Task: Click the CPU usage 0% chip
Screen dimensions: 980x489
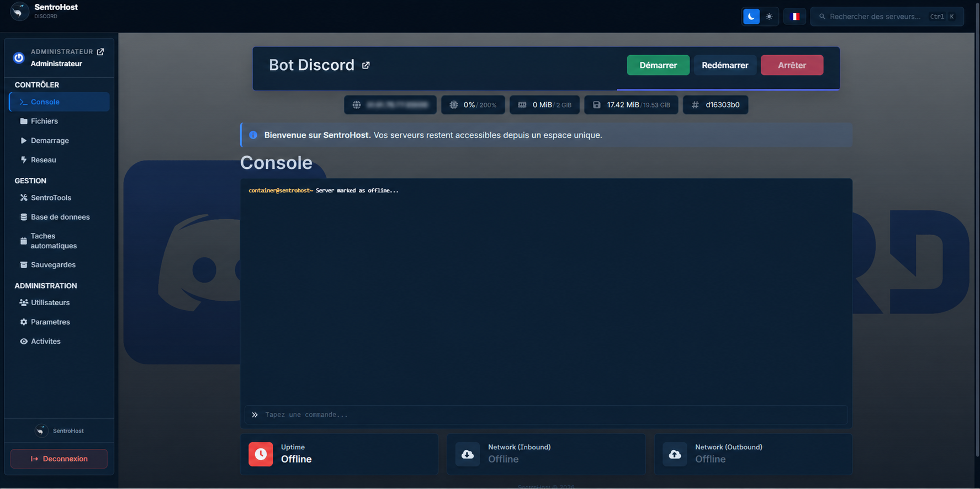Action: click(x=473, y=105)
